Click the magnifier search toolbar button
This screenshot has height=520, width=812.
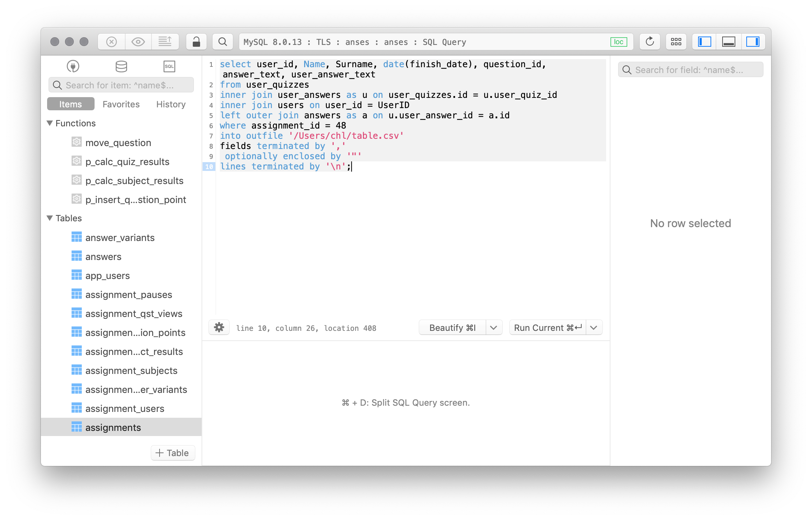(223, 42)
